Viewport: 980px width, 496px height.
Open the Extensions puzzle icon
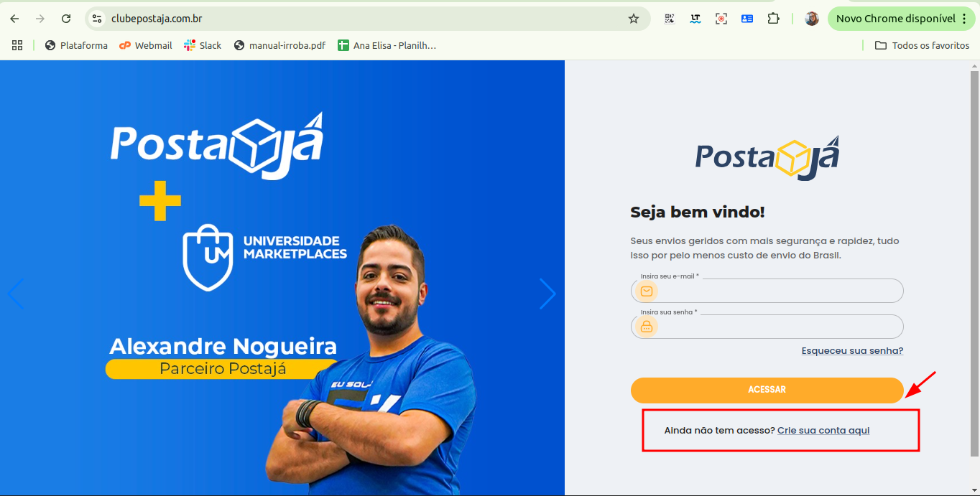click(773, 19)
